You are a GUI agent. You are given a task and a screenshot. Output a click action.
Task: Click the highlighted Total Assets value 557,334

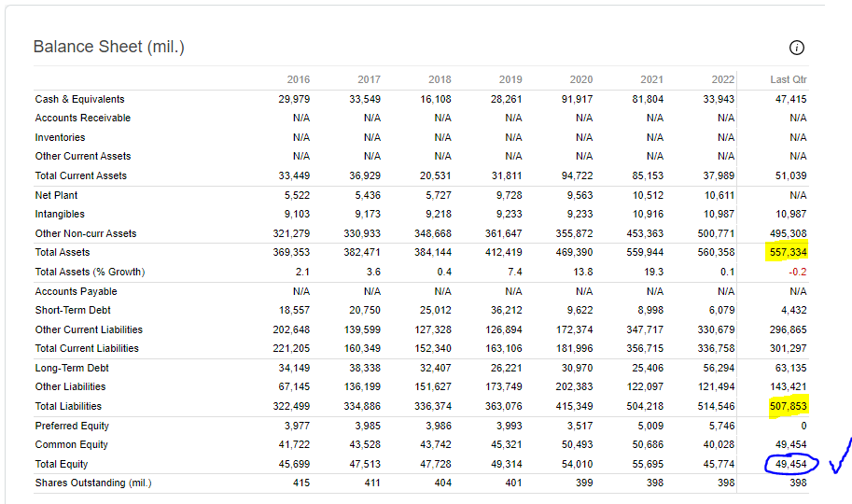point(788,252)
